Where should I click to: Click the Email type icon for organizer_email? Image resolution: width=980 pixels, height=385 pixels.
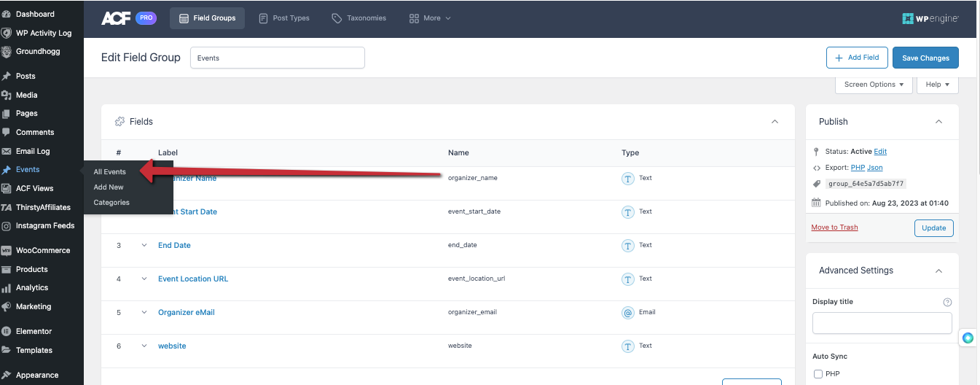(627, 313)
